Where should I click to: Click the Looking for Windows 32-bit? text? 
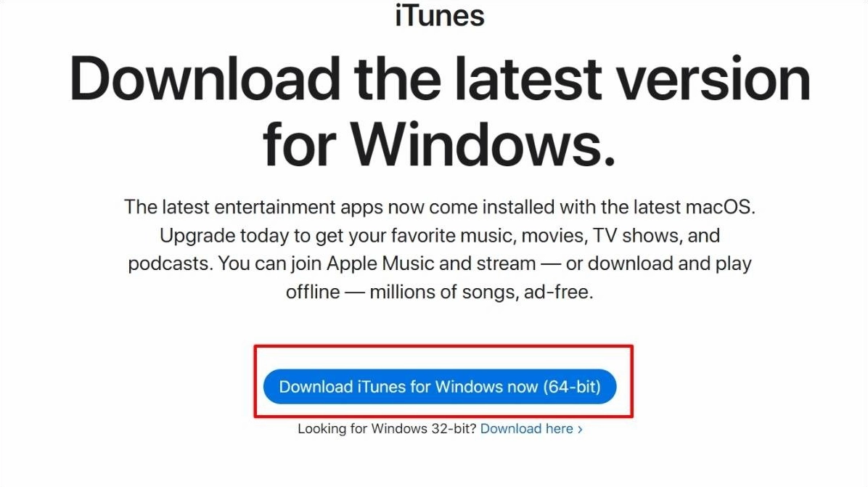pos(387,429)
